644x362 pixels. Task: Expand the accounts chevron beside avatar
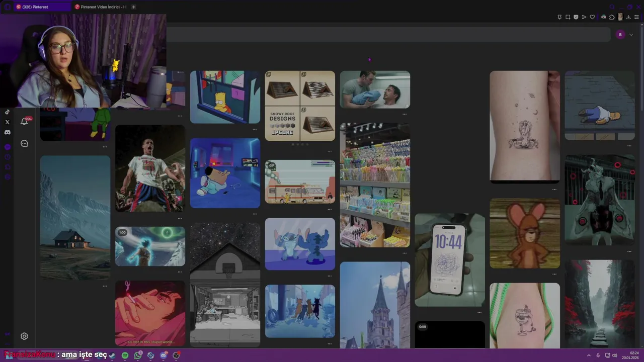point(631,35)
